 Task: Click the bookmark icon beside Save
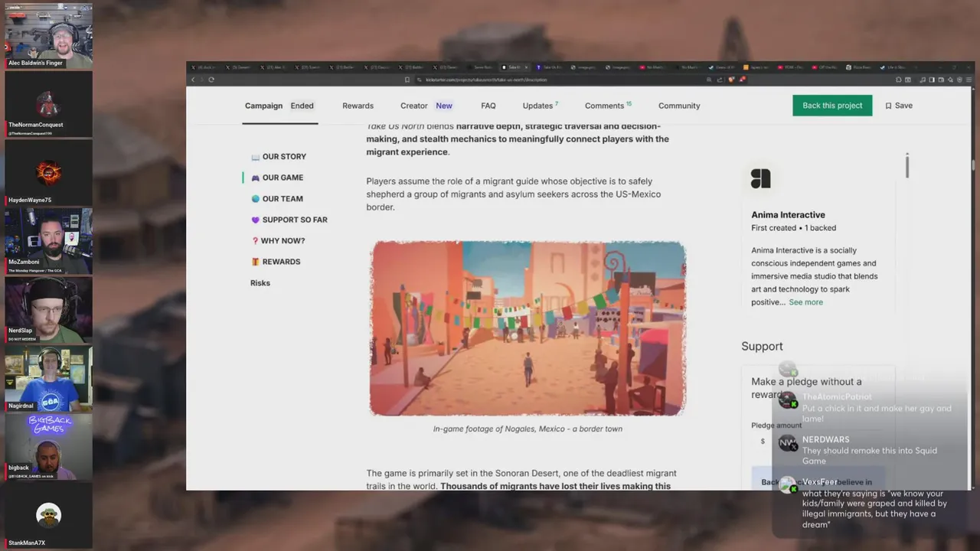click(888, 106)
